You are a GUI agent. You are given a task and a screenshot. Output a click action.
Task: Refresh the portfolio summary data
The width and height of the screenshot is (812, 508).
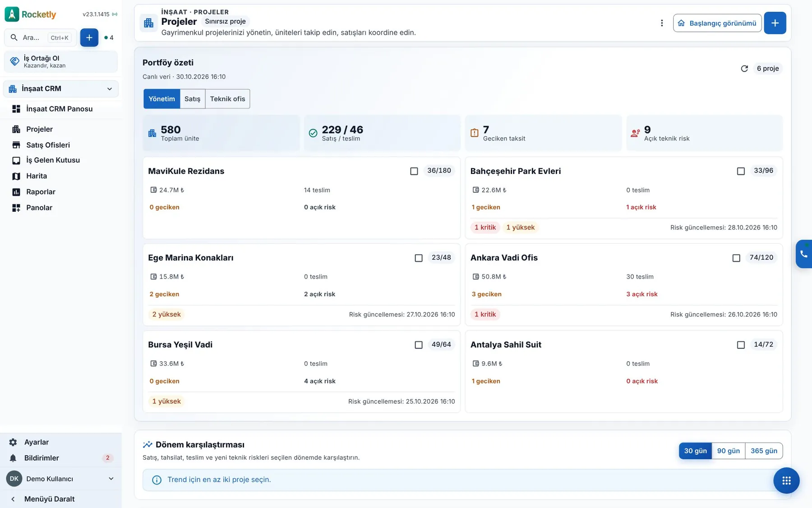point(744,69)
